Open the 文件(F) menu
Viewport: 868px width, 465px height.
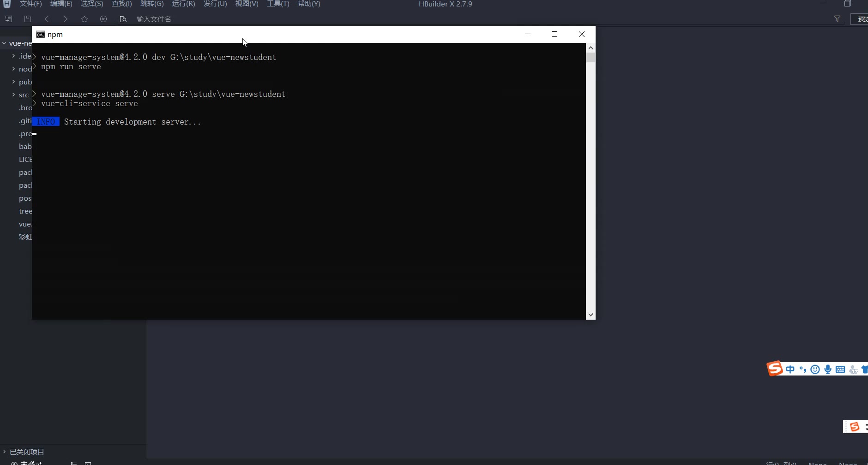coord(30,4)
